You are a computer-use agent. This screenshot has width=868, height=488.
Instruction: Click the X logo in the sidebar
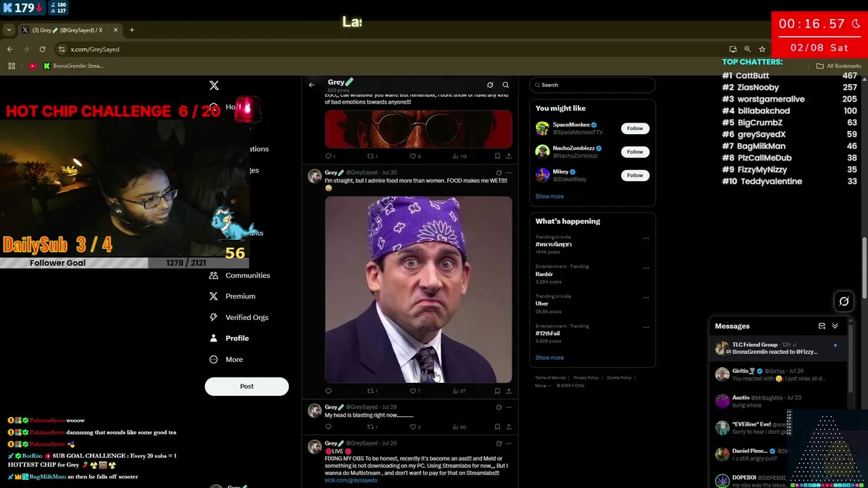[x=214, y=85]
